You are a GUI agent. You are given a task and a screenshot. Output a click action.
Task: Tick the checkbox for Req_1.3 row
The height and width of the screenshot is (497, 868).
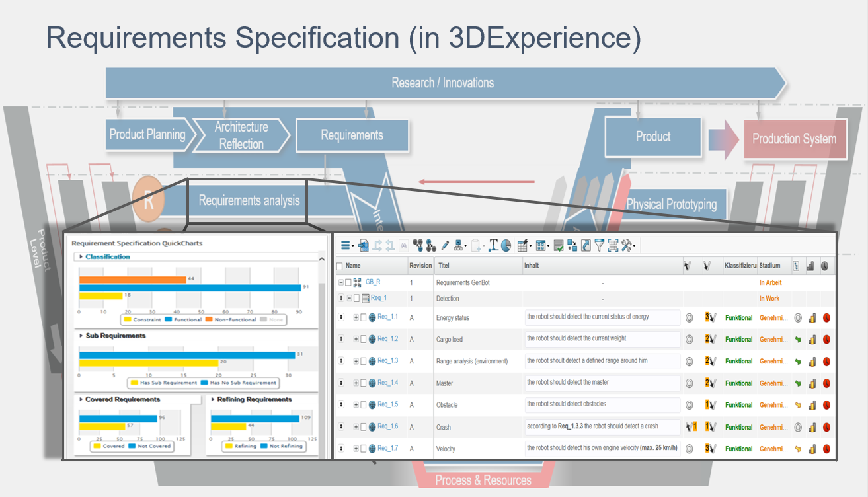364,362
